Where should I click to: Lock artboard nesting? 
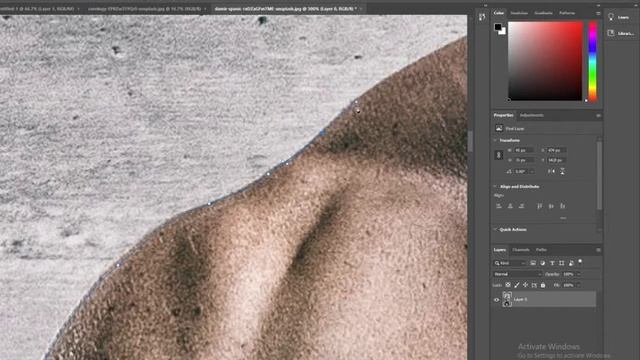[x=534, y=285]
